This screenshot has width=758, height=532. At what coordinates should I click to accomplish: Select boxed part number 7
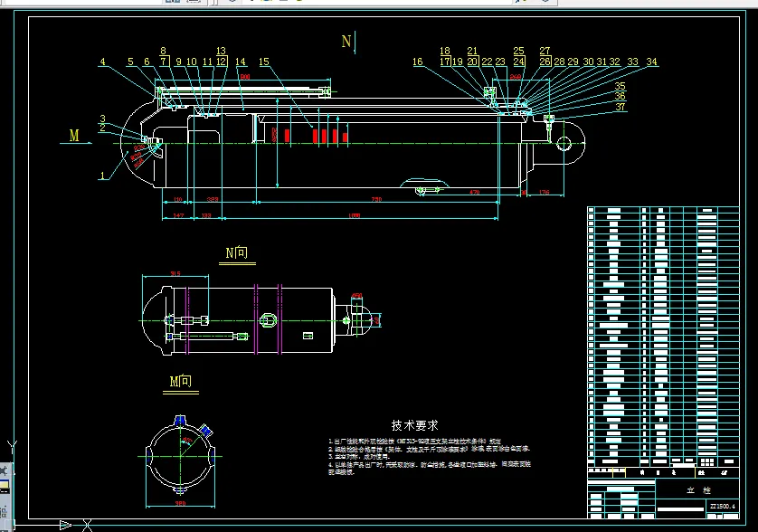164,62
